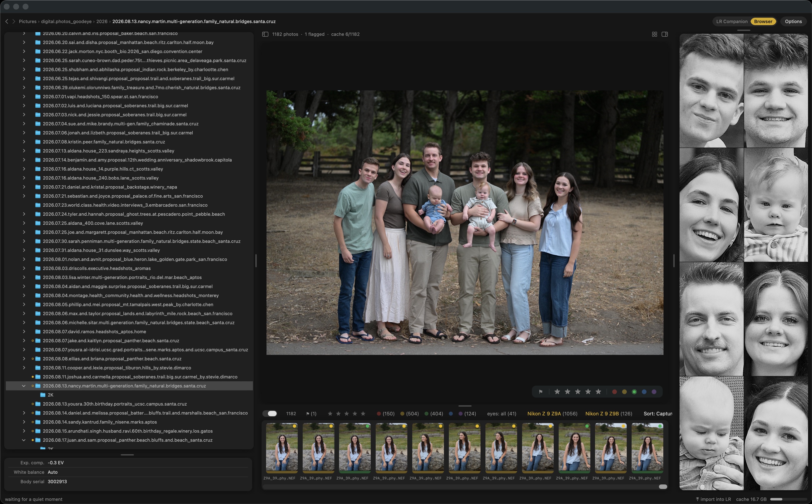Screen dimensions: 812x504
Task: Apply the red color label swatch
Action: point(615,392)
